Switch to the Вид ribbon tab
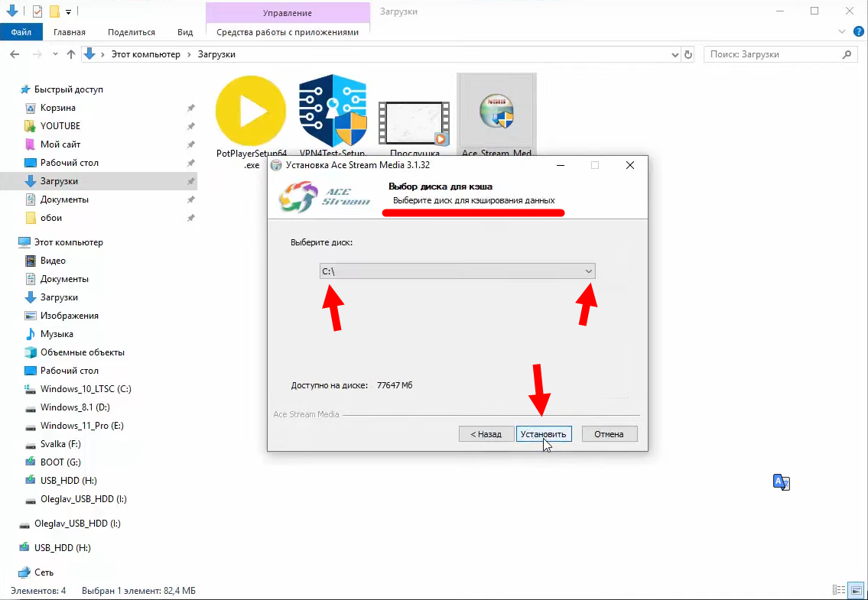This screenshot has width=868, height=600. pos(185,32)
